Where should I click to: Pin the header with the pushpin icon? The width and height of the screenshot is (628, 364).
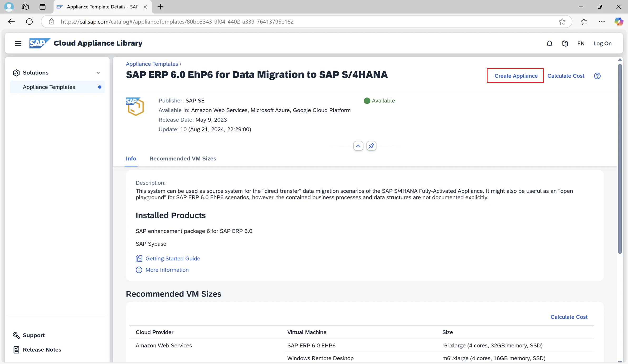[371, 146]
